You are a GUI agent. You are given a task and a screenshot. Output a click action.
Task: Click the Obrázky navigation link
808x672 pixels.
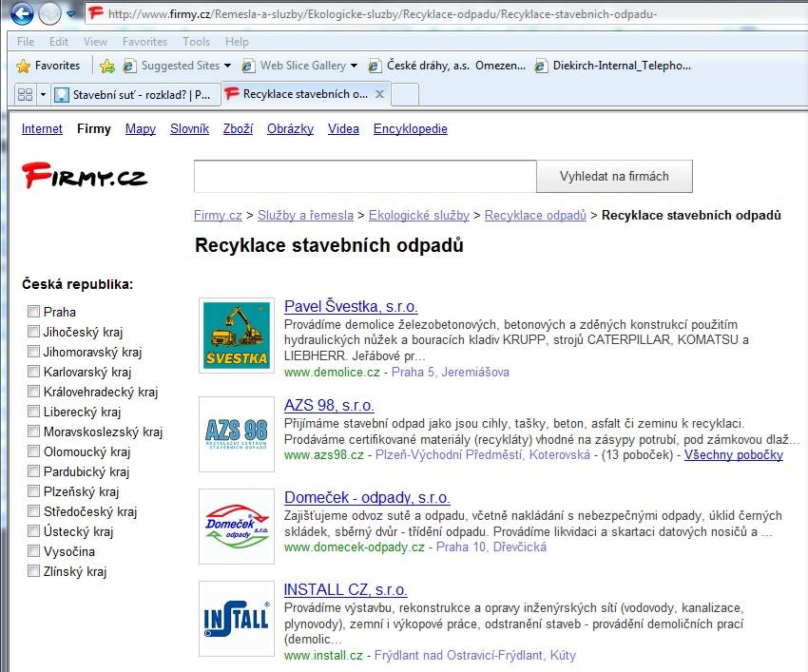290,129
